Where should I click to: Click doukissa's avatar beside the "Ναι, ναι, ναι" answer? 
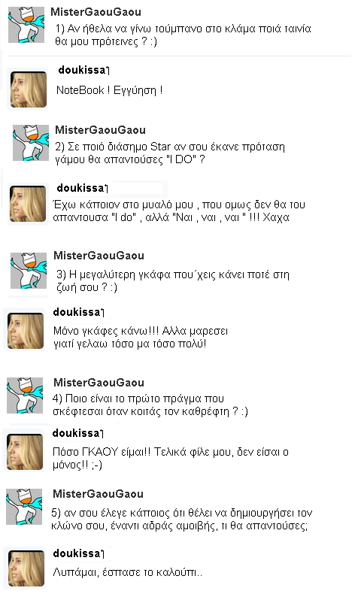[27, 204]
